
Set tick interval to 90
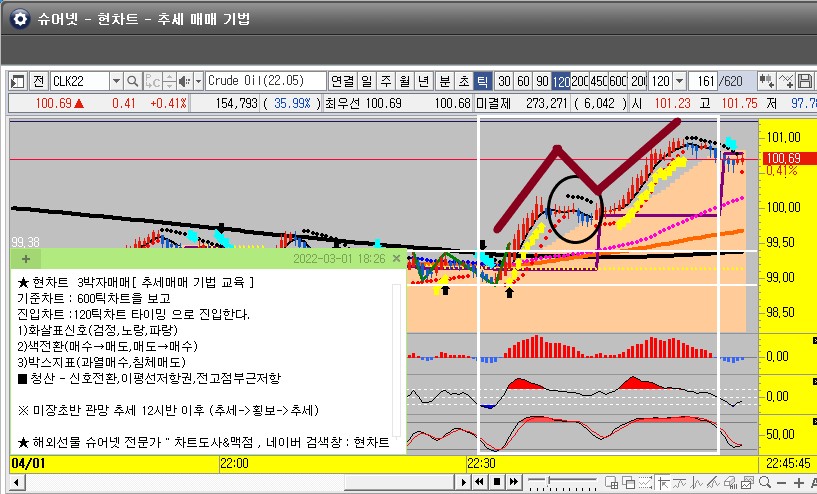pos(542,81)
